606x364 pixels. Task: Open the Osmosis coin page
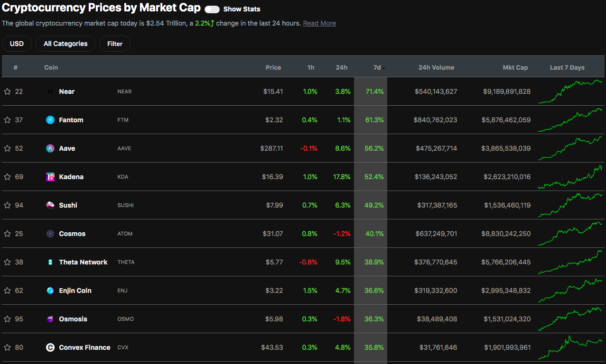click(73, 319)
